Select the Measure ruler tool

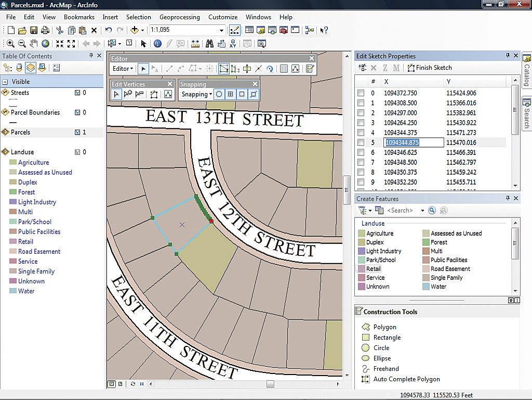[x=195, y=44]
